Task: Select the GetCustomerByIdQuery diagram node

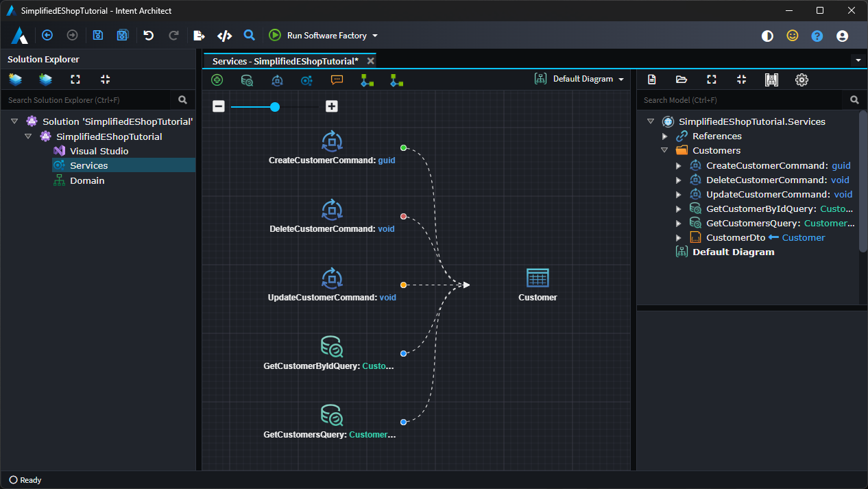Action: coord(329,354)
